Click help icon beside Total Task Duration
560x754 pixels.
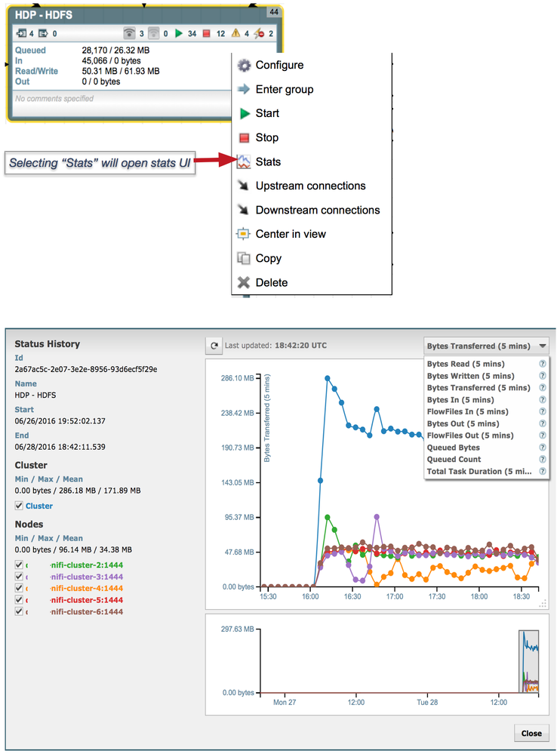[542, 471]
